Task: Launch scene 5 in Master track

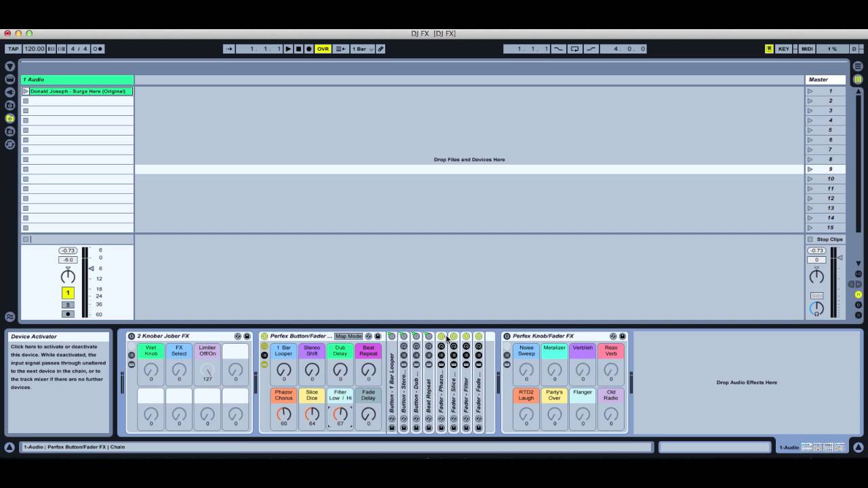Action: (810, 130)
